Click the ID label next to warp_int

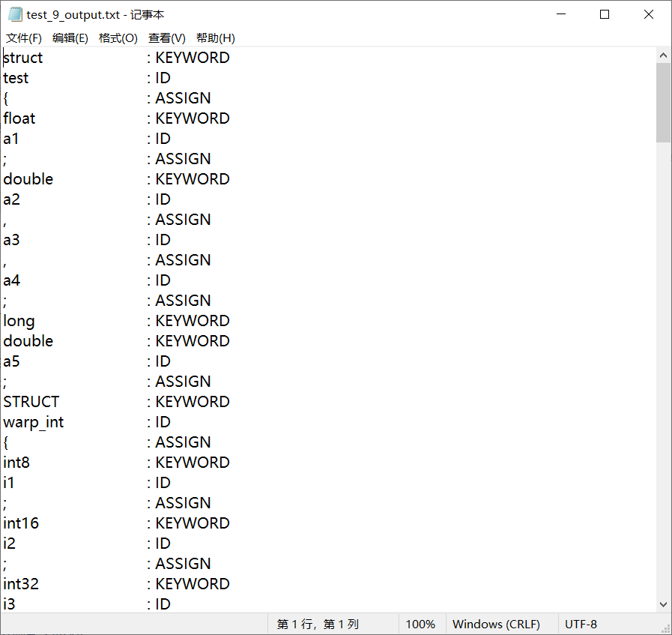pyautogui.click(x=163, y=422)
